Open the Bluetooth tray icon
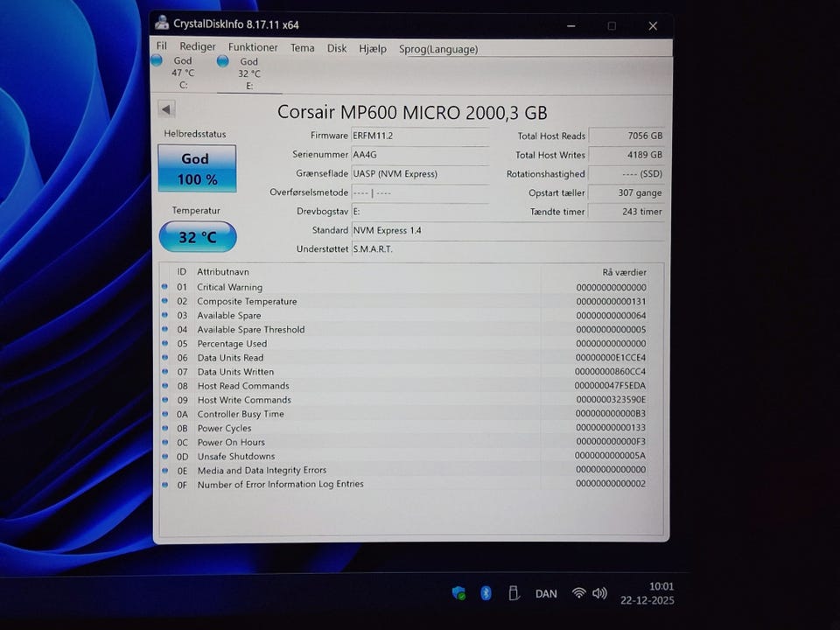 point(486,593)
